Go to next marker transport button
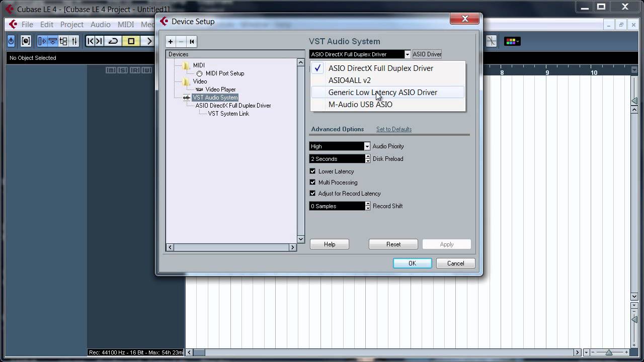Image resolution: width=644 pixels, height=362 pixels. coord(99,41)
